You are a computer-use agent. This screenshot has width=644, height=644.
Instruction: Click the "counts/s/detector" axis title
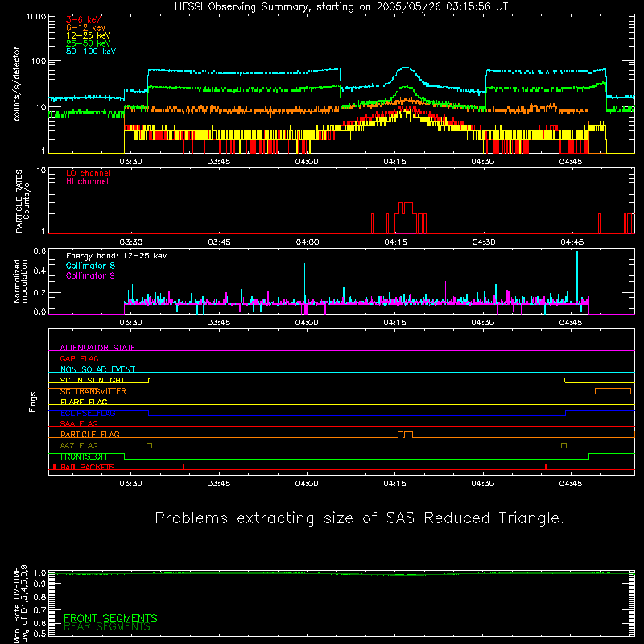coord(17,84)
